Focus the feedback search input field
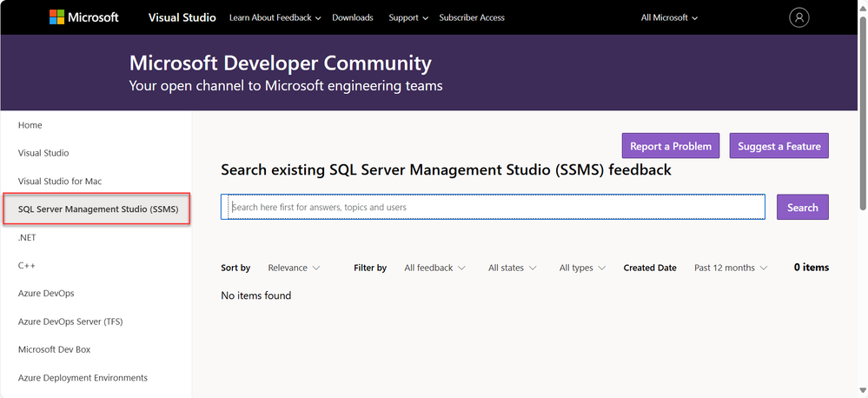868x398 pixels. 493,207
